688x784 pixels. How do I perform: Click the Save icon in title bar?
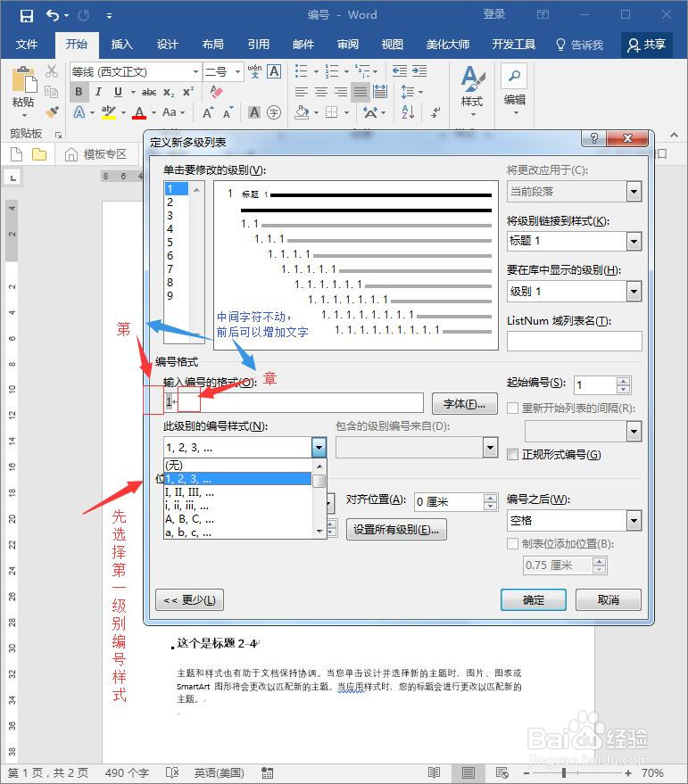pos(26,15)
